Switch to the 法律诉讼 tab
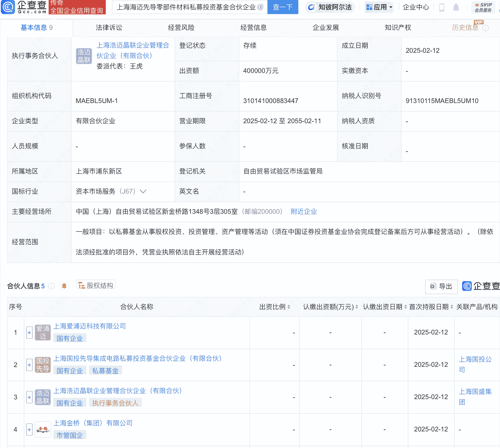500x448 pixels. click(x=108, y=28)
